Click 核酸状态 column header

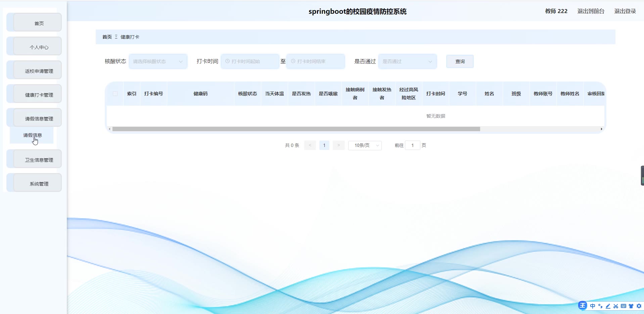(x=247, y=94)
